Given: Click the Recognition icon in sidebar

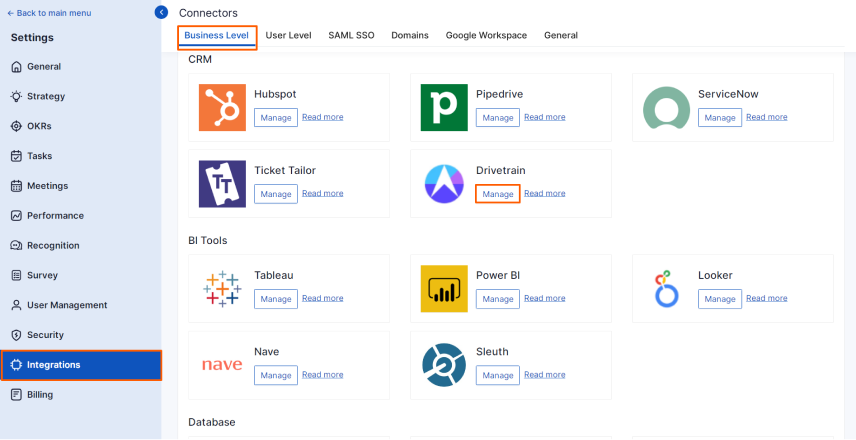Looking at the screenshot, I should point(16,246).
